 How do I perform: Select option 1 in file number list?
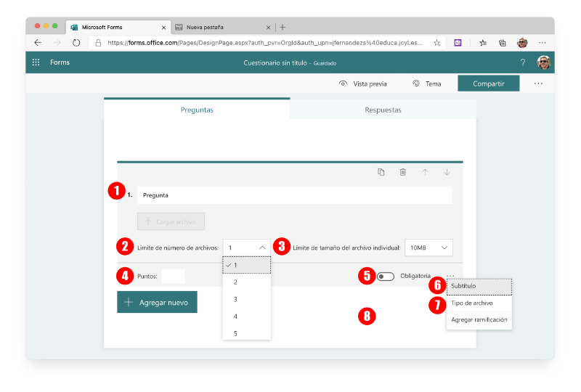(246, 265)
